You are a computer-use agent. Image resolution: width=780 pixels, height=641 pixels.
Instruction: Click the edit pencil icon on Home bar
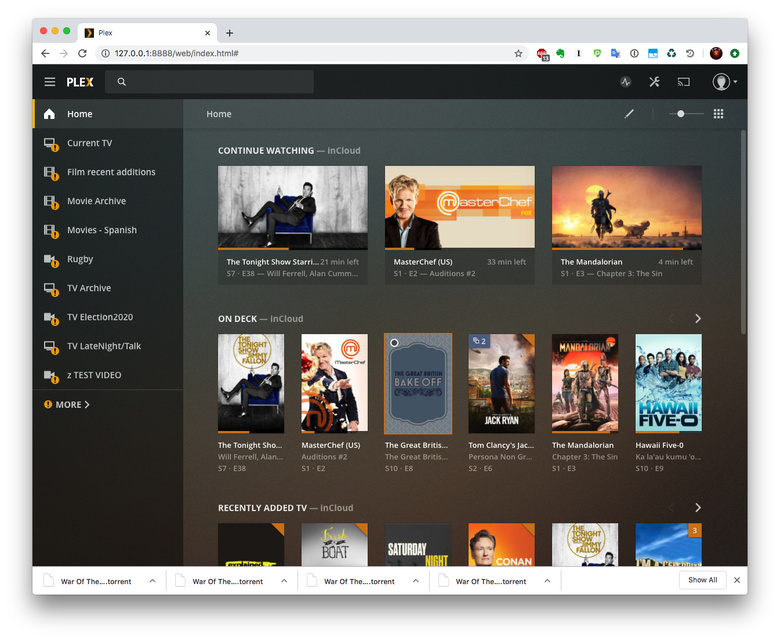click(629, 114)
